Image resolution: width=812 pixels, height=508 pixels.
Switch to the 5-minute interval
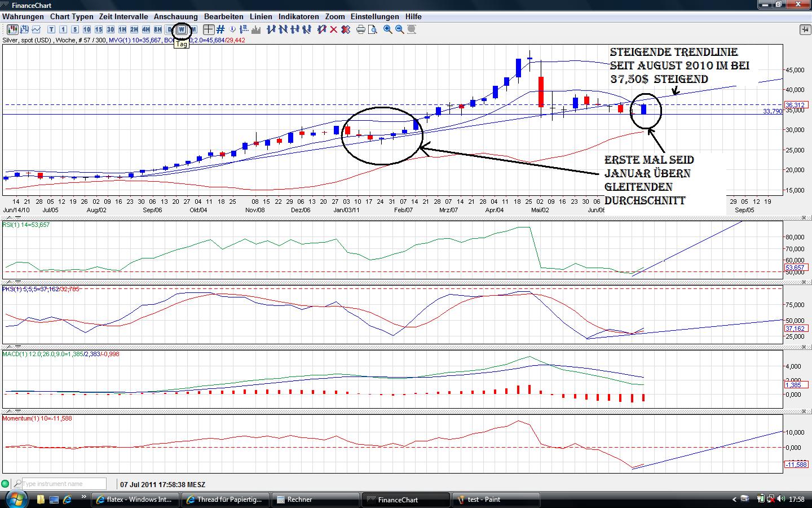point(75,29)
